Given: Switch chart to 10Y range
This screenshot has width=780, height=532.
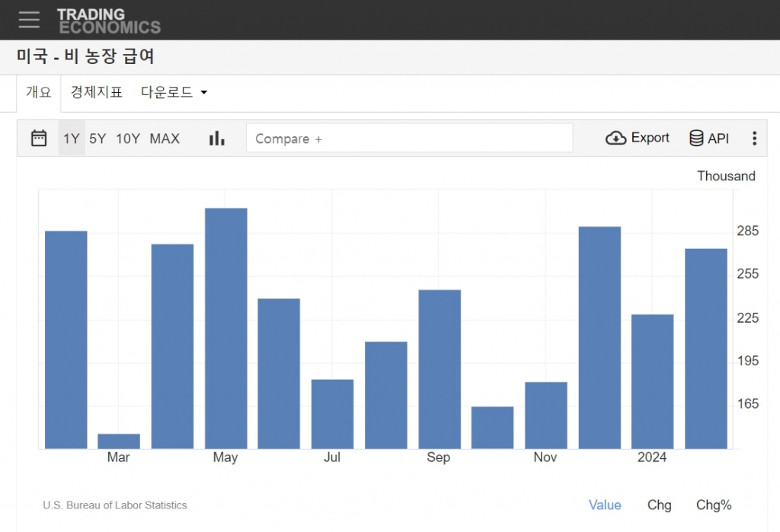Looking at the screenshot, I should (128, 139).
